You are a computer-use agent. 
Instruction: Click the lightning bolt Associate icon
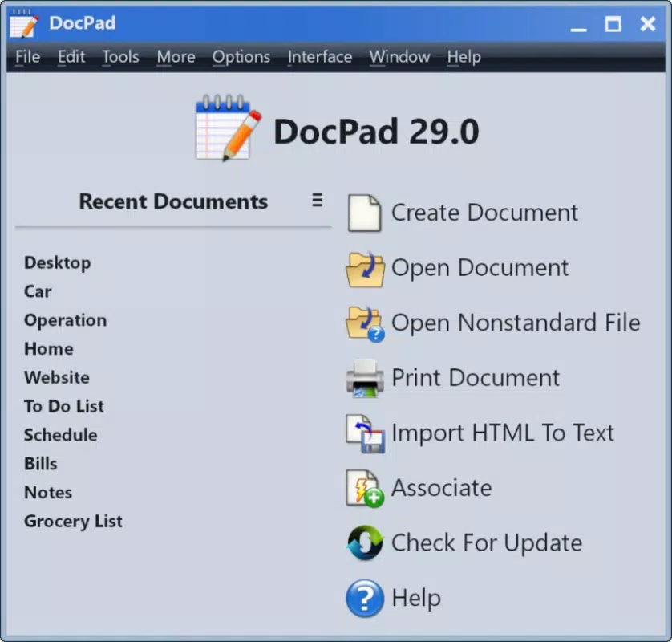[x=365, y=489]
